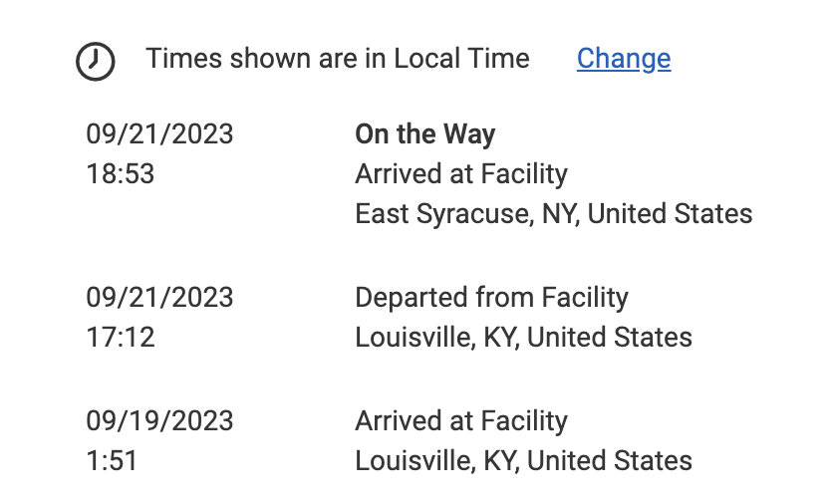This screenshot has width=831, height=504.
Task: Click Louisville location under Departed from Facility
Action: pyautogui.click(x=523, y=337)
